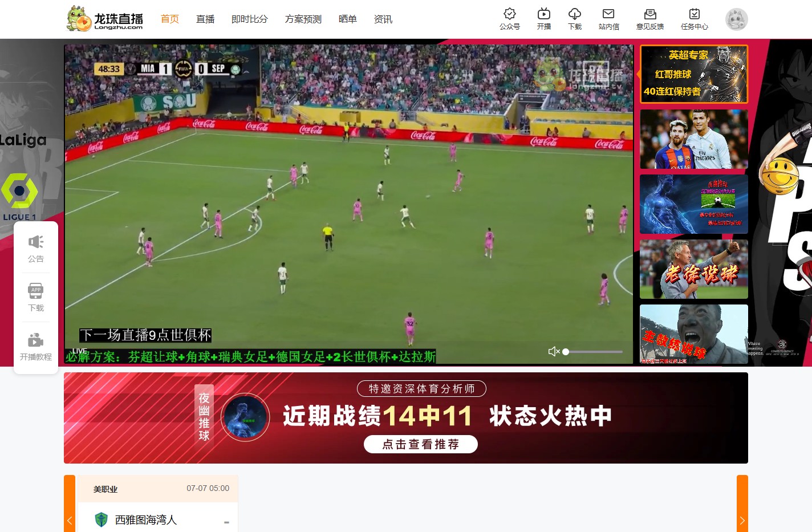Click the 西雅图海湾人 team name
Screen dimensions: 812x532
pyautogui.click(x=146, y=520)
